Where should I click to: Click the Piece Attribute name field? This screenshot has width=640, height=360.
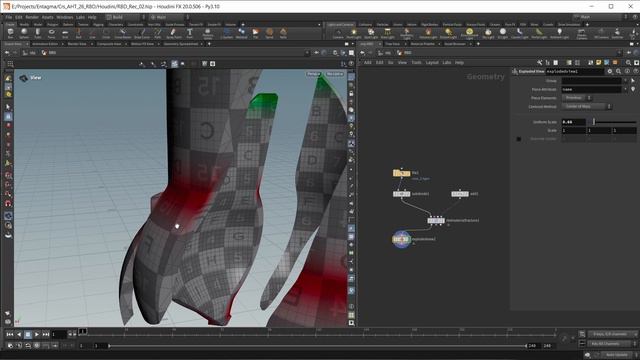pos(591,89)
